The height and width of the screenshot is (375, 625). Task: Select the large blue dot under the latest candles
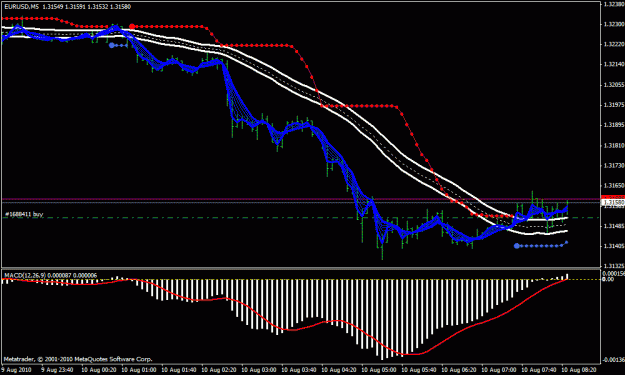click(x=517, y=246)
